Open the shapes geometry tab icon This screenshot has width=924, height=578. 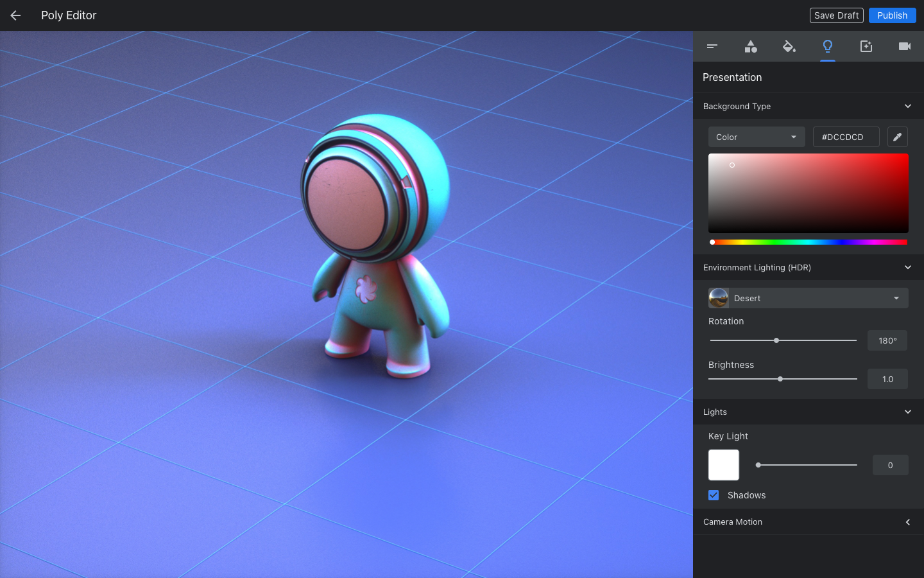click(x=751, y=46)
